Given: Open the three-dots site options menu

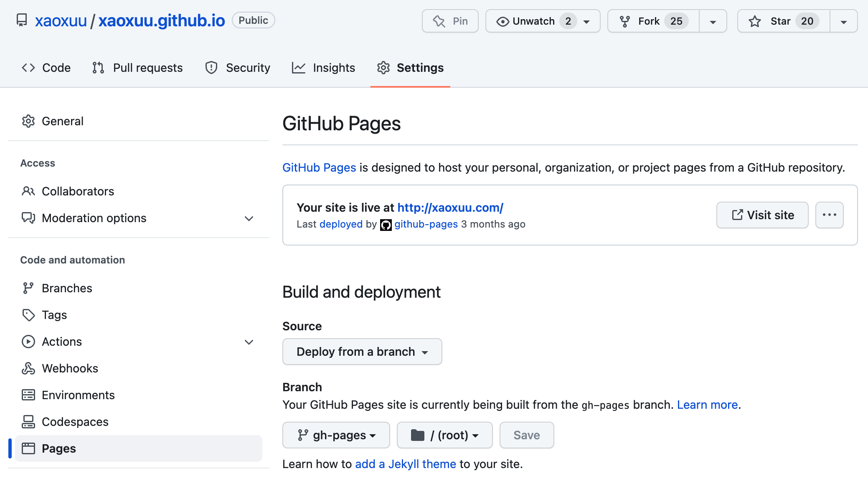Looking at the screenshot, I should [x=830, y=215].
